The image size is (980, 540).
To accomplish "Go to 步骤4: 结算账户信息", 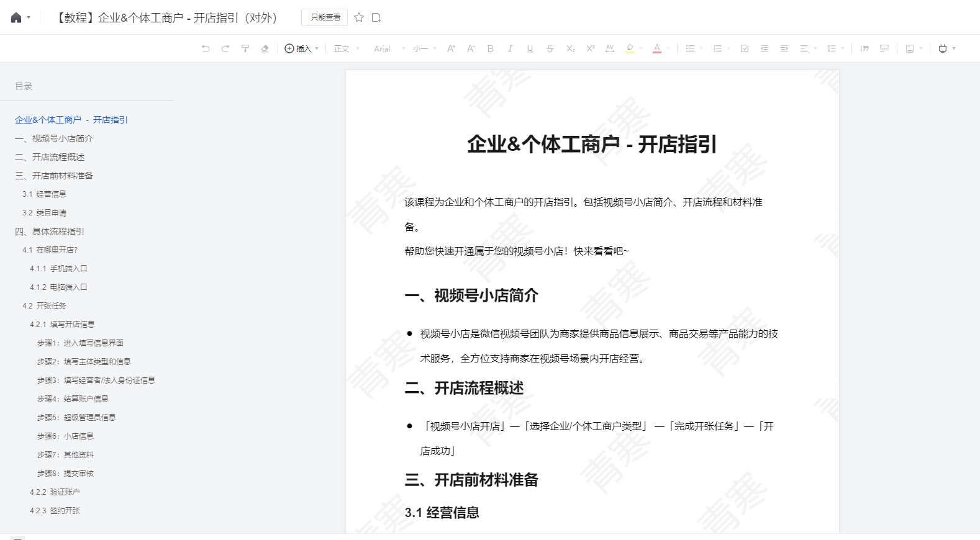I will [x=73, y=399].
